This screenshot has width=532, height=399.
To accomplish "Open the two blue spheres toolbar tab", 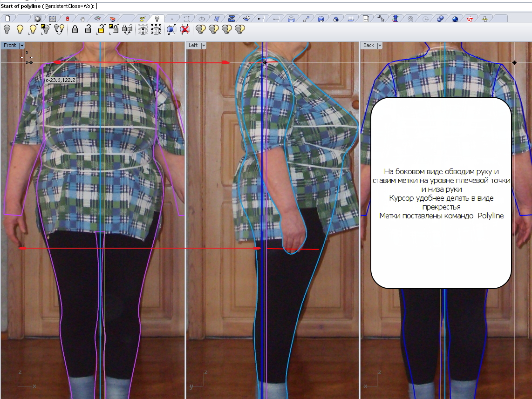I will point(440,19).
